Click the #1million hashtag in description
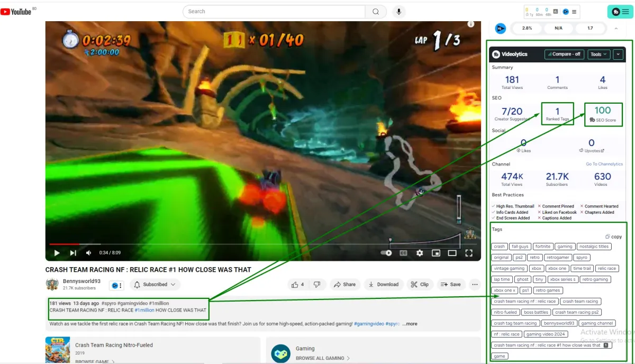Viewport: 635px width, 364px height. coord(144,310)
